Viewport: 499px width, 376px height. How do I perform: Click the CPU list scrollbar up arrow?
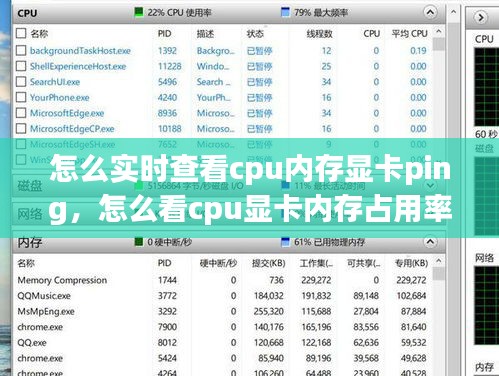coord(439,32)
